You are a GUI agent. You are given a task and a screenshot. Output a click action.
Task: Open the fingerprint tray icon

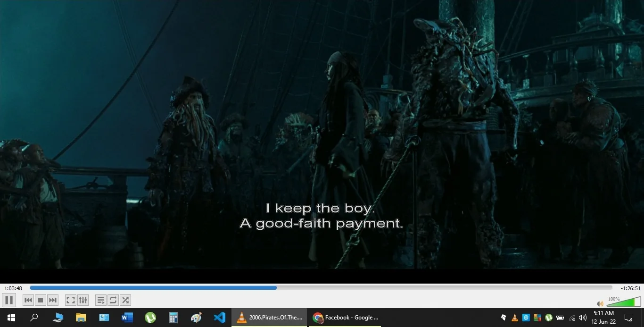526,318
